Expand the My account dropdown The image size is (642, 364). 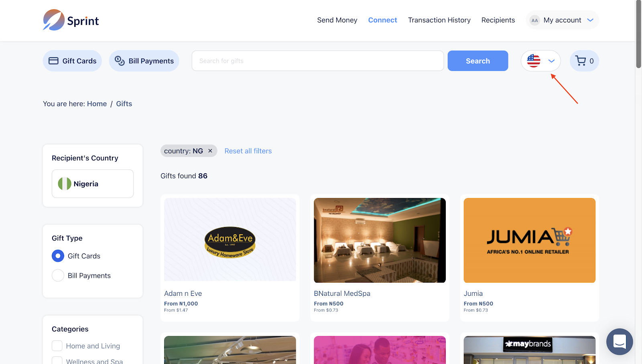point(590,20)
